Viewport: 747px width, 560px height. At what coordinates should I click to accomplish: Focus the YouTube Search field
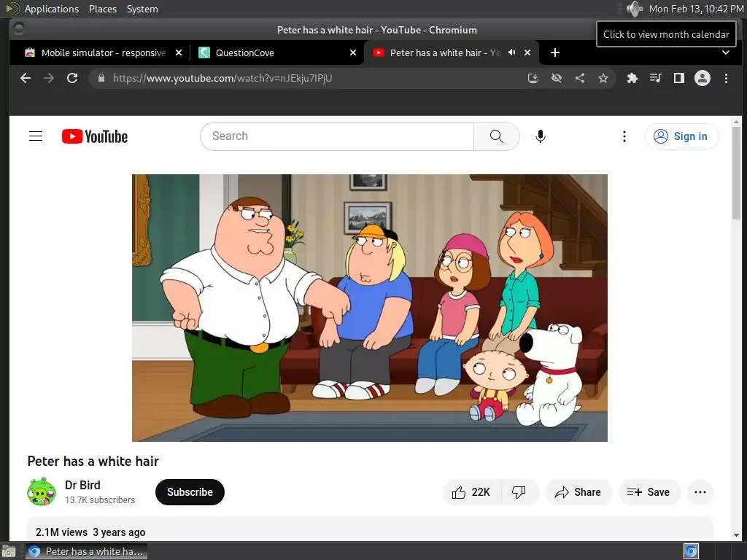337,136
